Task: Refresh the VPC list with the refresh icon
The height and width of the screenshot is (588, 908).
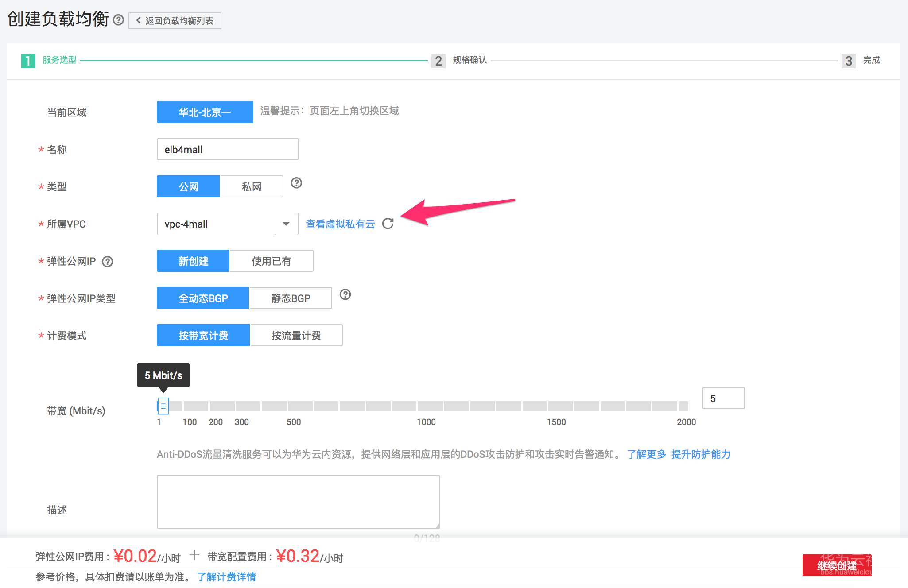Action: pyautogui.click(x=388, y=224)
